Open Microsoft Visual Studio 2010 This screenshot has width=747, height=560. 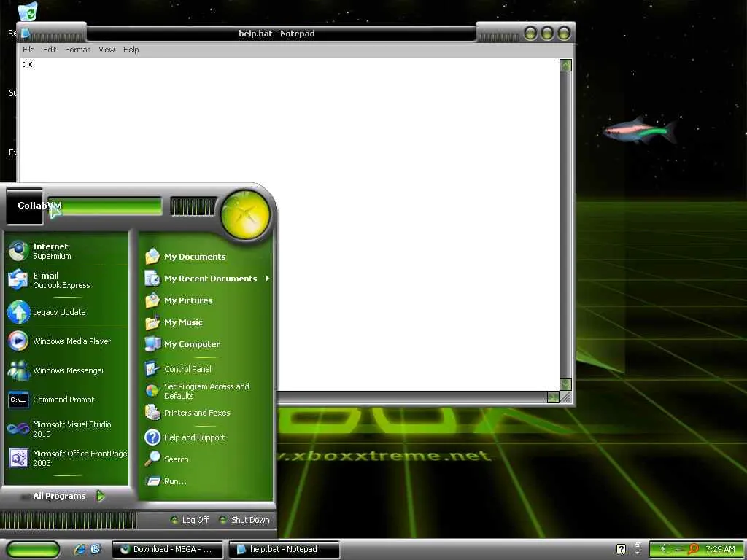point(66,429)
